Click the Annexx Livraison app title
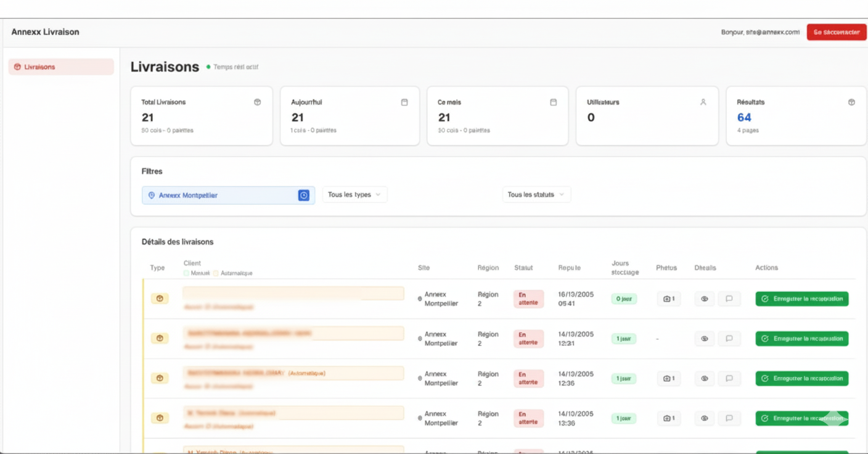The height and width of the screenshot is (454, 868). (x=45, y=32)
